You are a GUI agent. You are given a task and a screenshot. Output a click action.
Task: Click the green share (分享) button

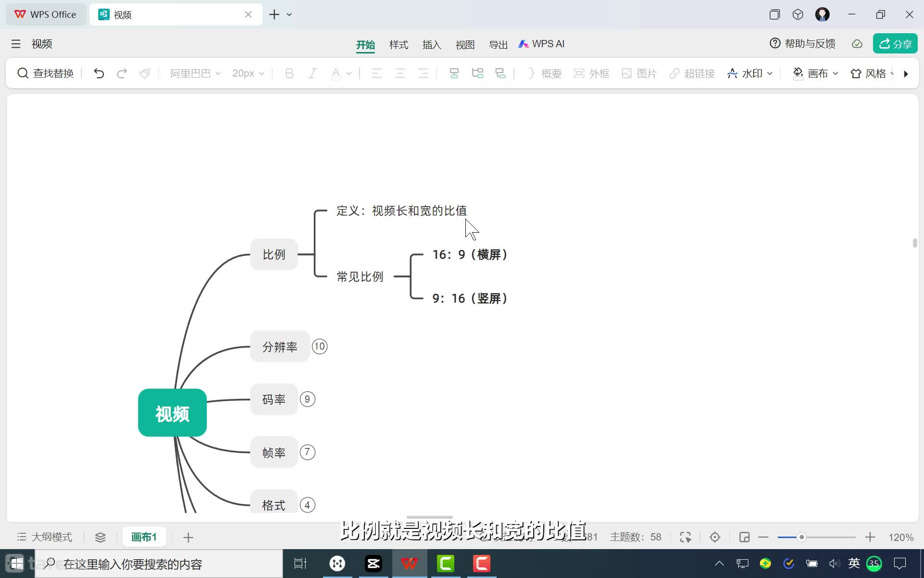895,44
